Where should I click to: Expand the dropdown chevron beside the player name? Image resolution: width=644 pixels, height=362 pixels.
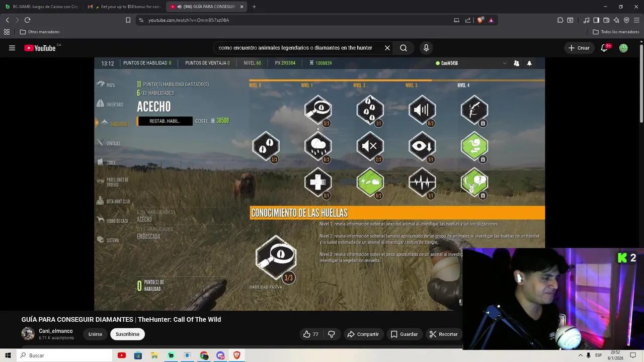[x=505, y=63]
